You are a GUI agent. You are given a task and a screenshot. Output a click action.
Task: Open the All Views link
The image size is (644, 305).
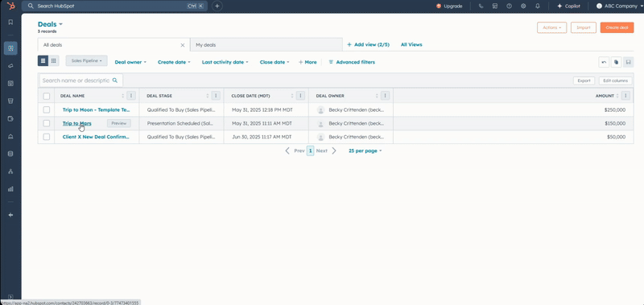point(411,45)
